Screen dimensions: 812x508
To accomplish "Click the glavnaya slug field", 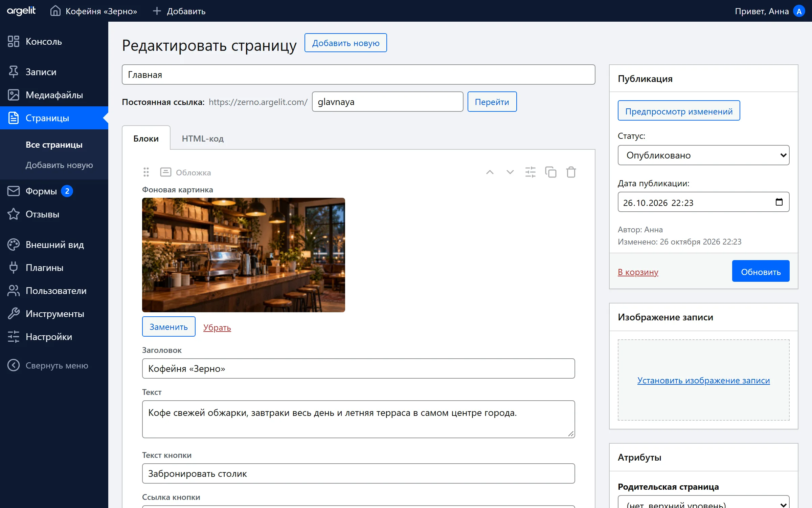I will pyautogui.click(x=387, y=102).
